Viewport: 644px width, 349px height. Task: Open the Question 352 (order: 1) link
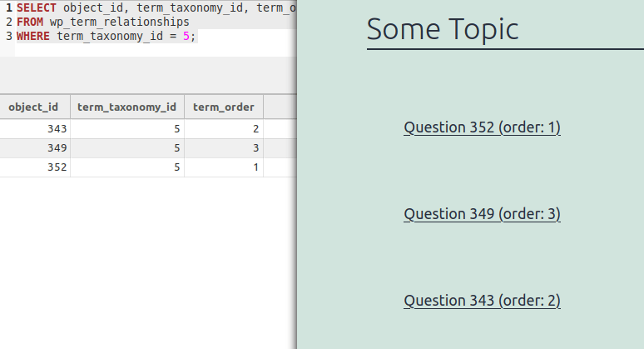tap(482, 127)
